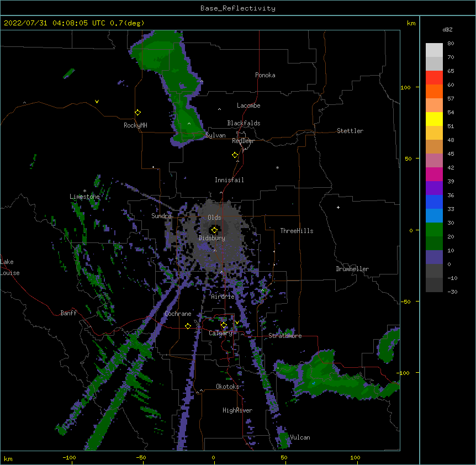Click the Lake Louise label
The image size is (476, 465).
coord(10,267)
